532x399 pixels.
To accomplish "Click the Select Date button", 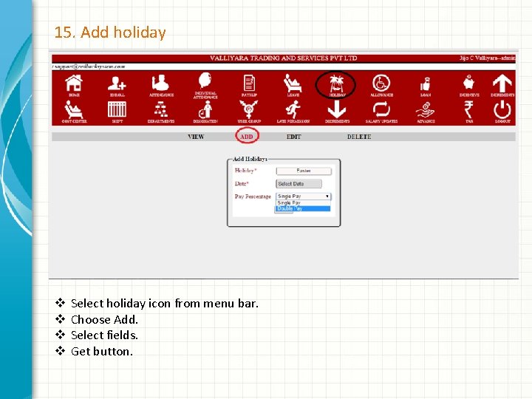I will (x=299, y=183).
